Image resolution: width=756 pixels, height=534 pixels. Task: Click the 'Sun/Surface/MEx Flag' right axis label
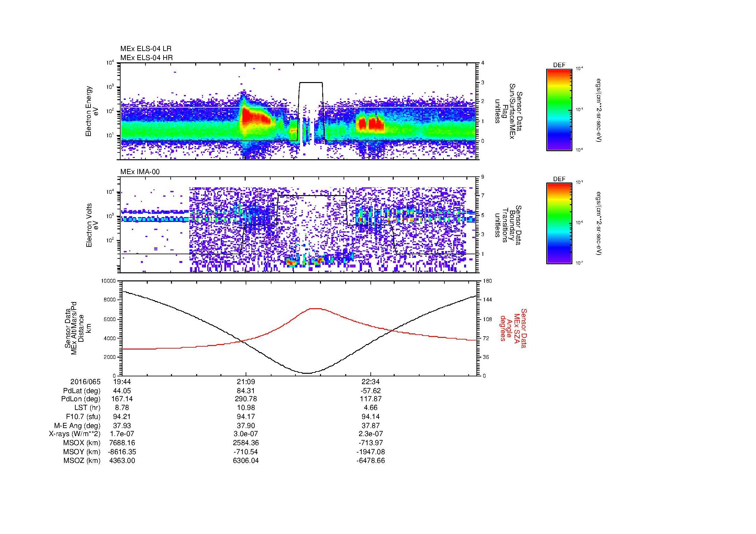(x=508, y=111)
